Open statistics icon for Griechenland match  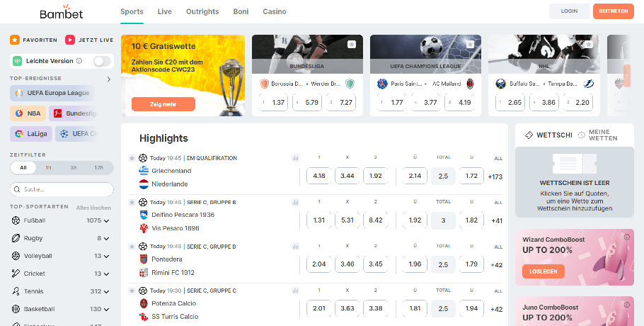(295, 158)
